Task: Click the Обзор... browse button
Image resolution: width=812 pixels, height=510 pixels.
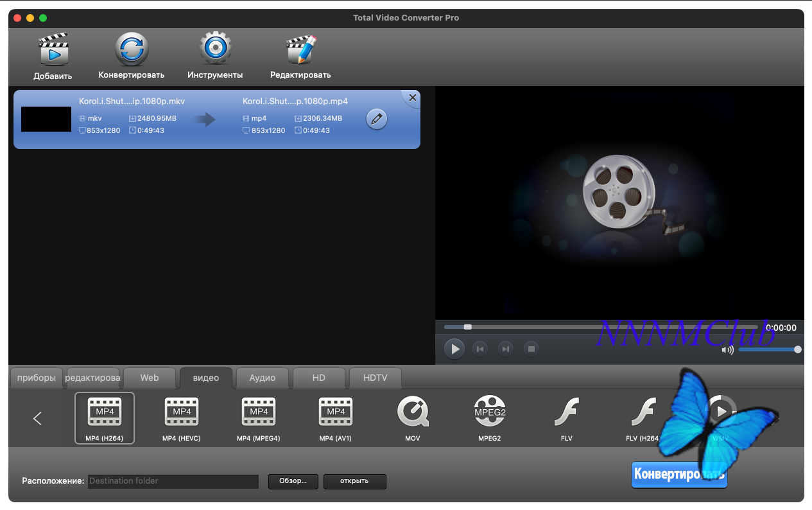Action: 293,481
